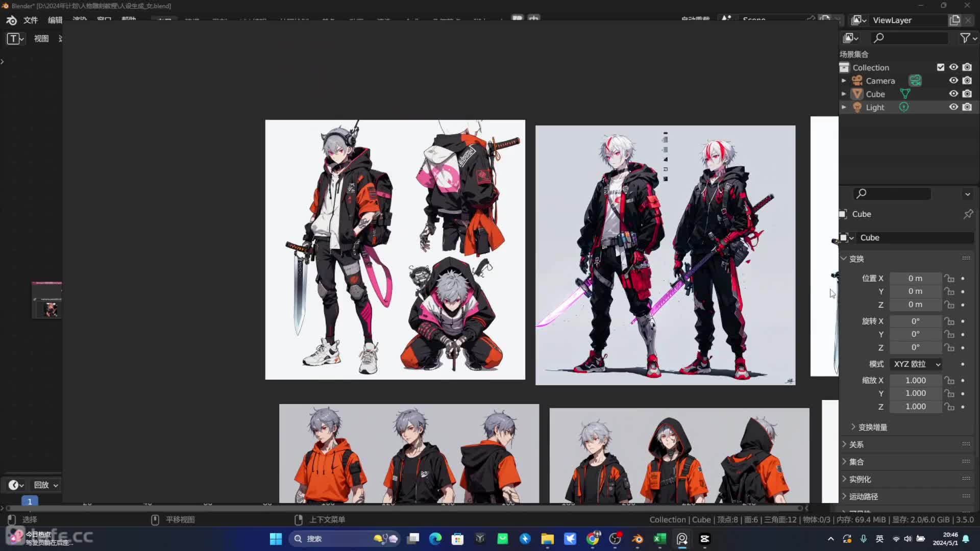Expand the Camera object tree row
The width and height of the screenshot is (980, 551).
[x=844, y=81]
